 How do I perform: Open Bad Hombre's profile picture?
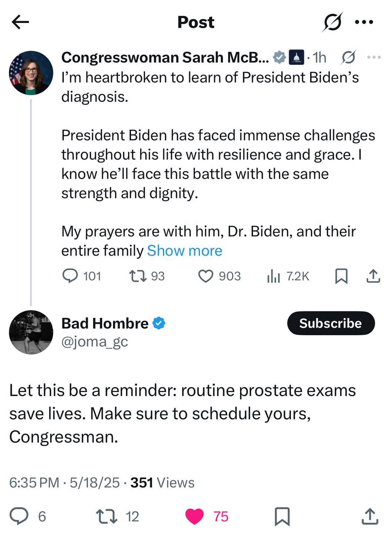click(31, 332)
